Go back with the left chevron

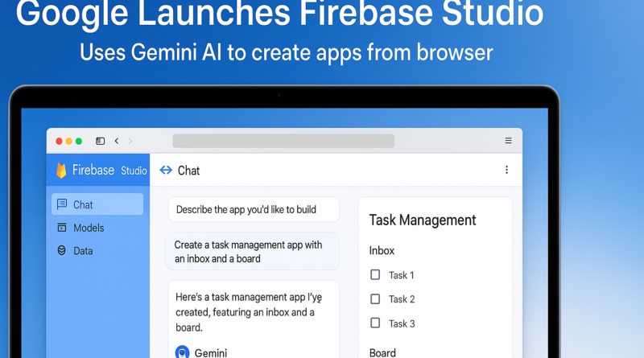pos(117,141)
